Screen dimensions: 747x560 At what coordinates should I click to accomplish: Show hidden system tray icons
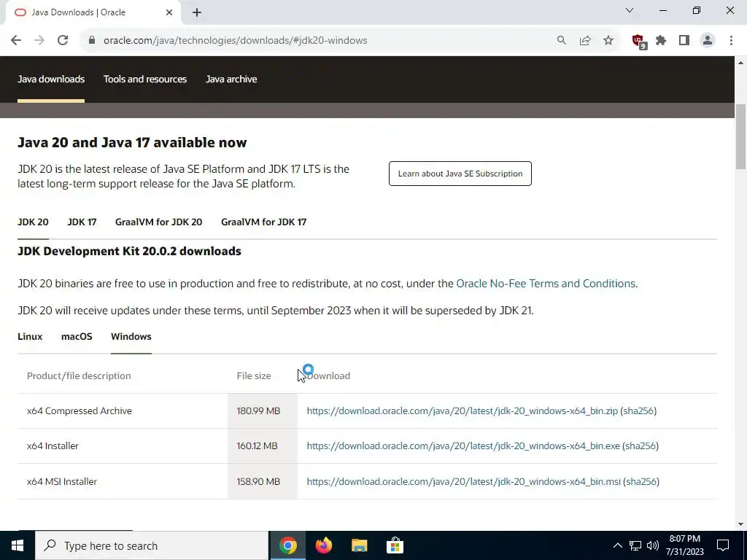point(617,545)
